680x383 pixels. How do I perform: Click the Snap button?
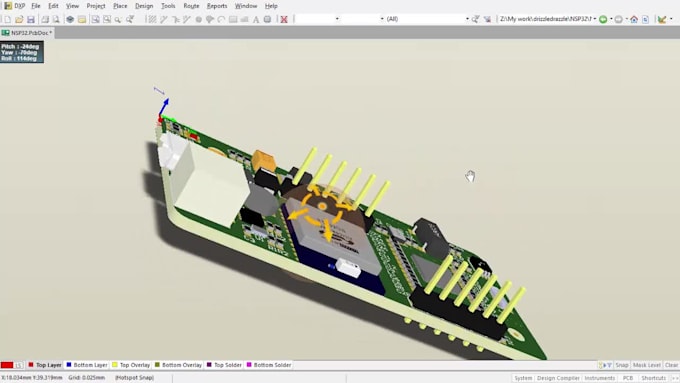[621, 365]
